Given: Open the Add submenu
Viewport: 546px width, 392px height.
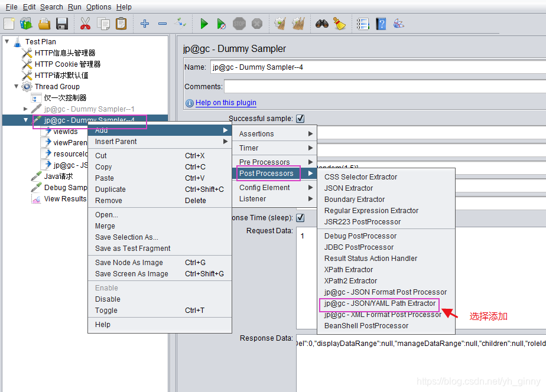Looking at the screenshot, I should click(x=160, y=130).
